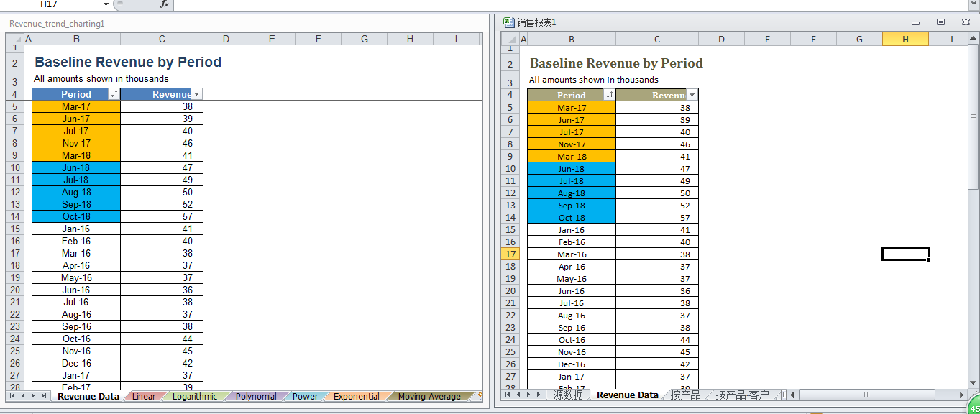Click Select All corner in left workbook

pos(14,39)
